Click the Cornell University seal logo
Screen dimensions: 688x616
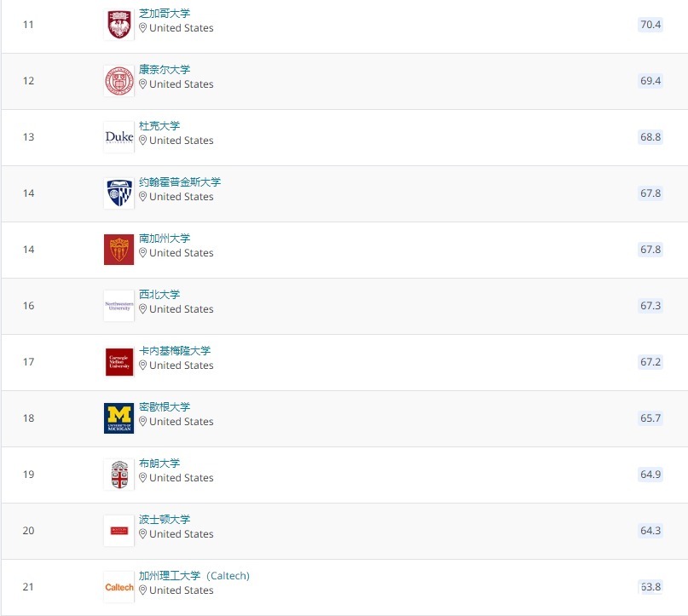point(119,81)
